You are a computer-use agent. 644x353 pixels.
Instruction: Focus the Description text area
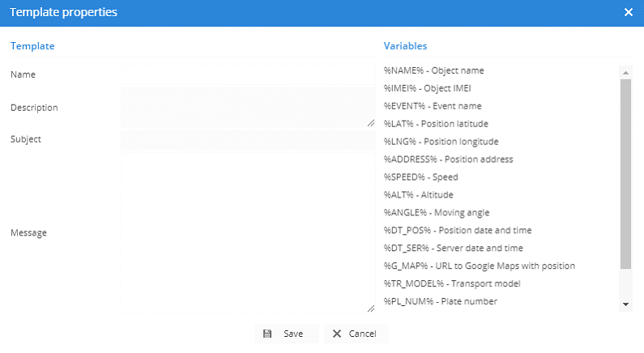[248, 108]
